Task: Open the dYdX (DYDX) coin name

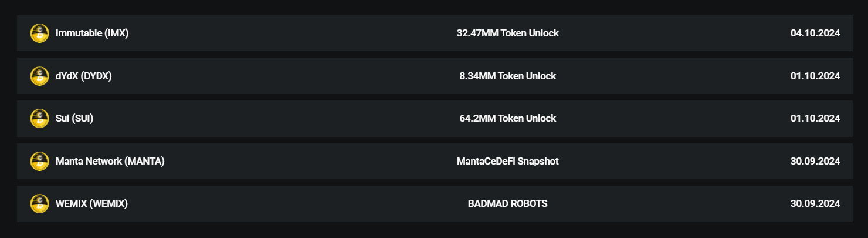Action: [83, 76]
